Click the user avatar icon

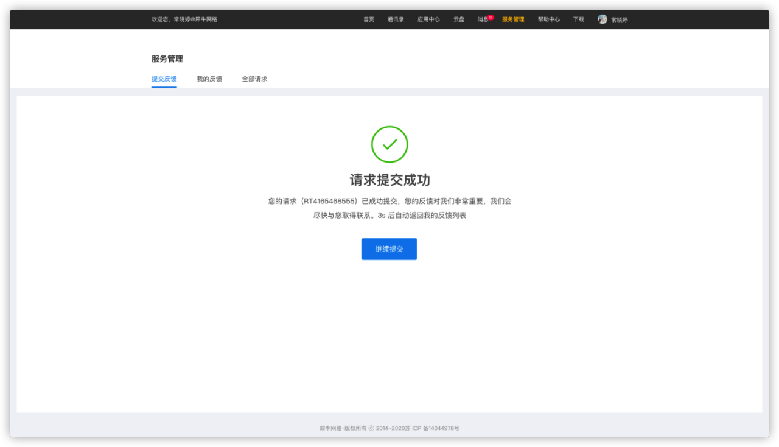(602, 19)
